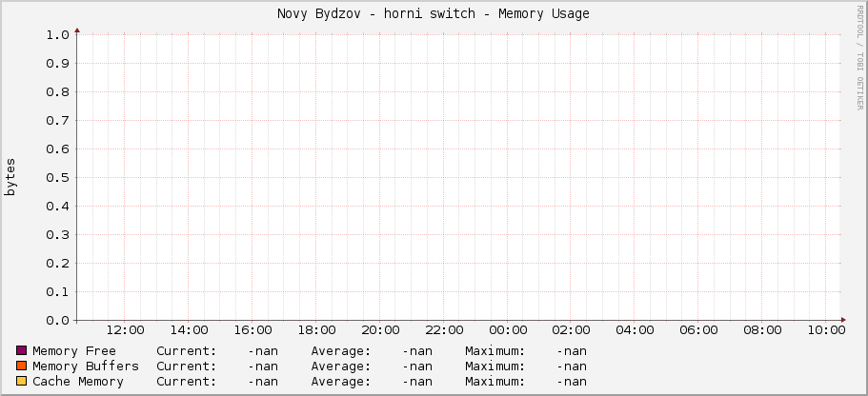Click the 02:00 time label on x-axis
Screen dimensions: 868x396
[572, 330]
